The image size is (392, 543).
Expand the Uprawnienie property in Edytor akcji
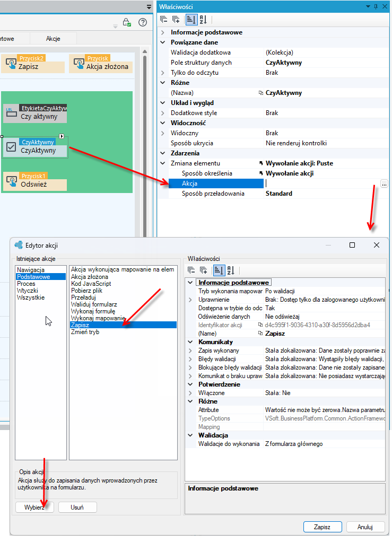pos(190,300)
